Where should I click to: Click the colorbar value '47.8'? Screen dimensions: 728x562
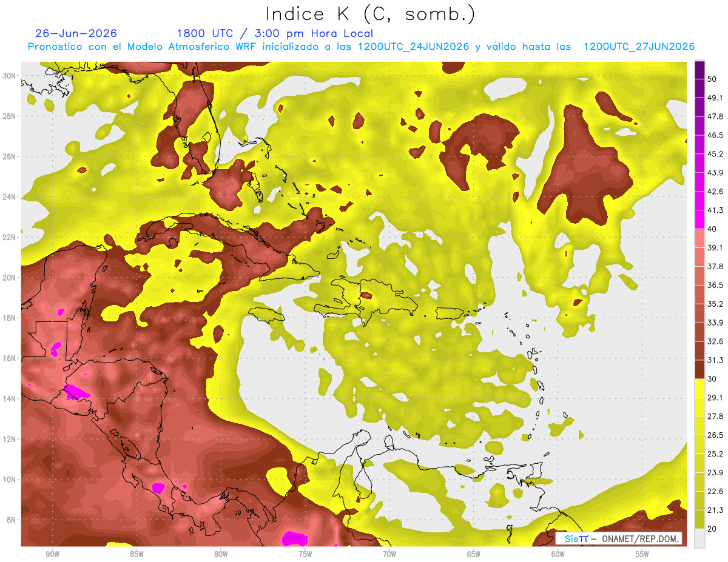point(715,116)
